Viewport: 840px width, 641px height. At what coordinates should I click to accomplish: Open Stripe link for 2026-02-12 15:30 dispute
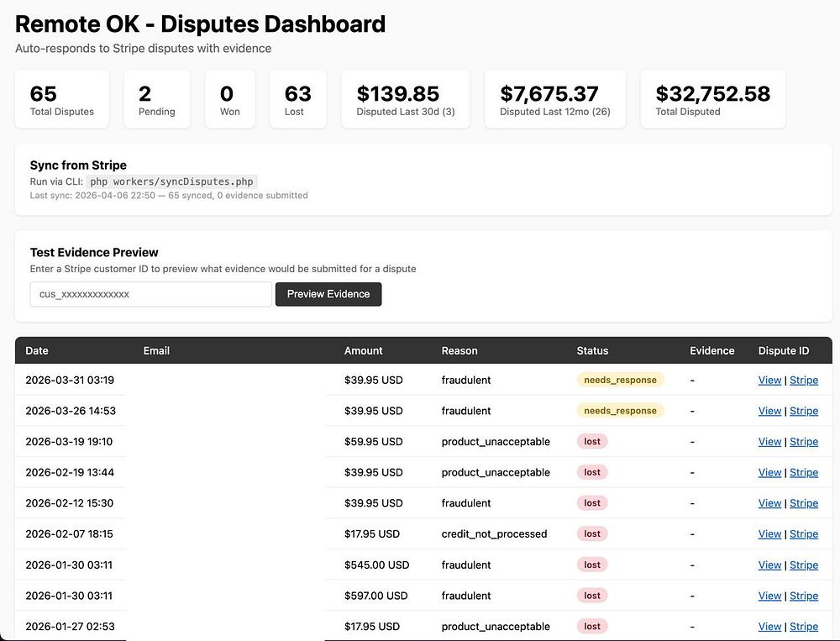804,503
